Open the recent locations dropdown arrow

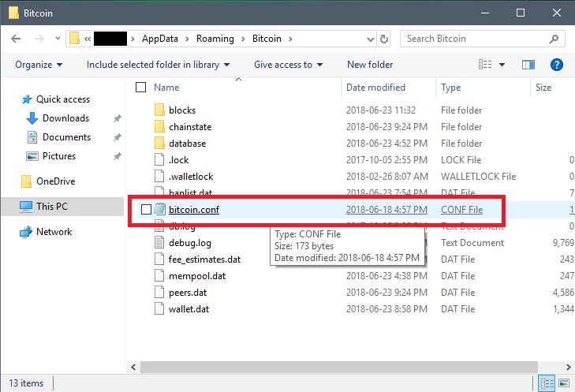(x=58, y=38)
